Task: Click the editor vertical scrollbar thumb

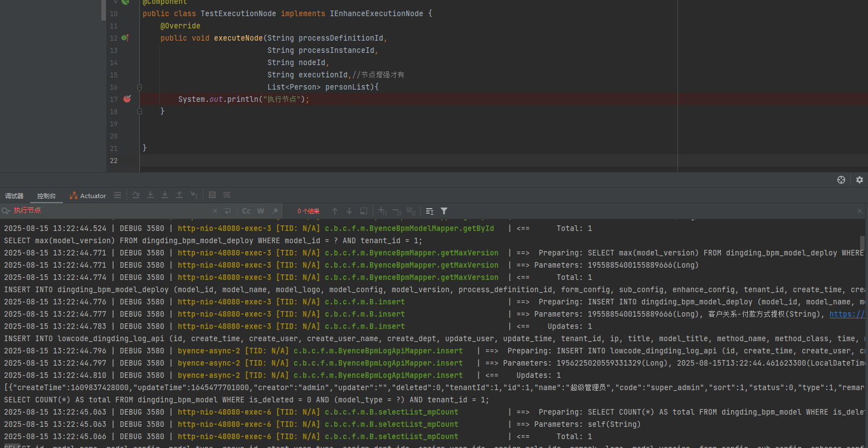Action: tap(104, 10)
